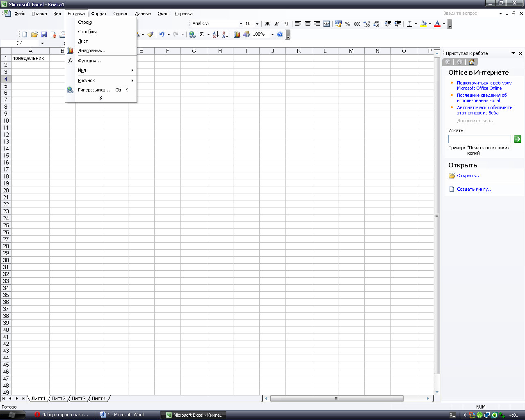Apply the Borders button
This screenshot has height=420, width=525.
tap(409, 24)
